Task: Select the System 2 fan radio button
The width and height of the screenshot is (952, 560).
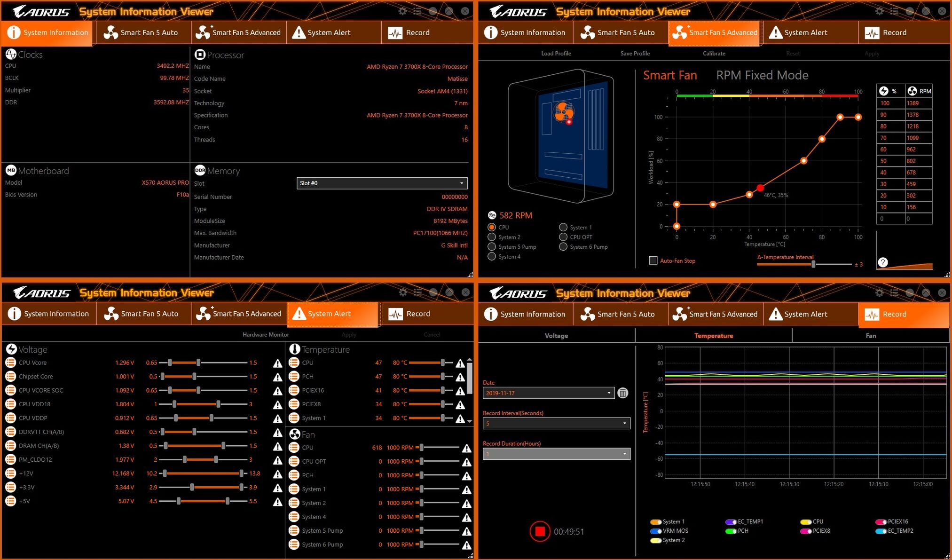Action: click(x=492, y=237)
